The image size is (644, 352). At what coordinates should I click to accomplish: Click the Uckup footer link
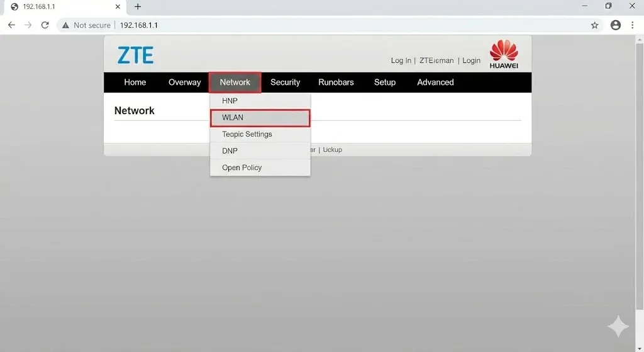click(332, 150)
